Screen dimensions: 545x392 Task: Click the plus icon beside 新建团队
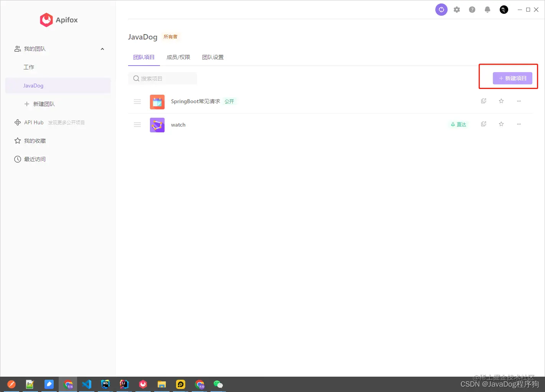coord(27,104)
